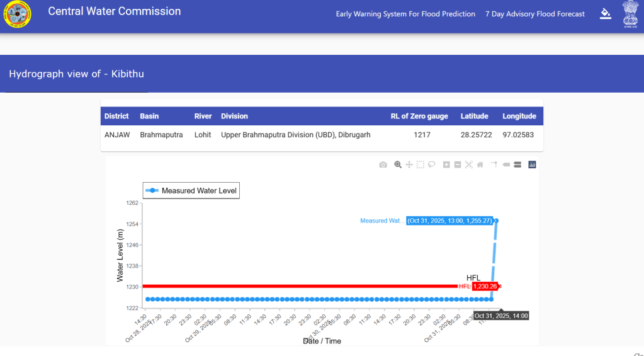Viewport: 644px width, 356px height.
Task: Reset axes with the home icon
Action: coord(480,165)
